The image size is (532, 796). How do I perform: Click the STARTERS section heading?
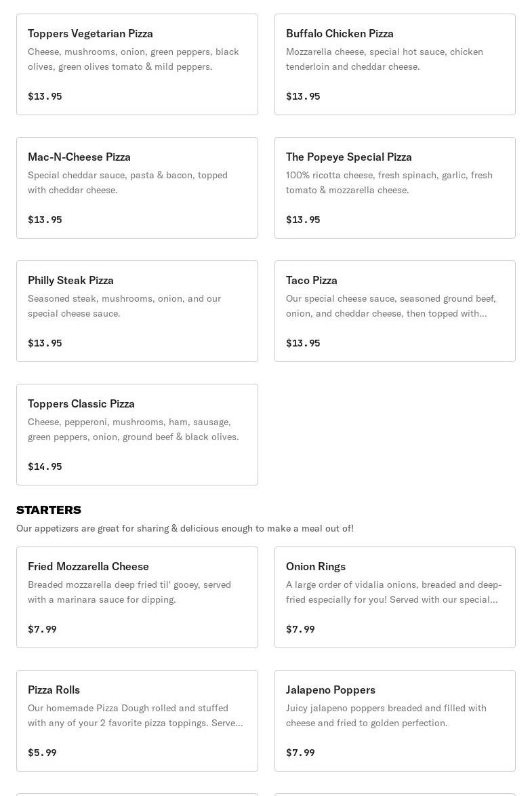pos(49,510)
